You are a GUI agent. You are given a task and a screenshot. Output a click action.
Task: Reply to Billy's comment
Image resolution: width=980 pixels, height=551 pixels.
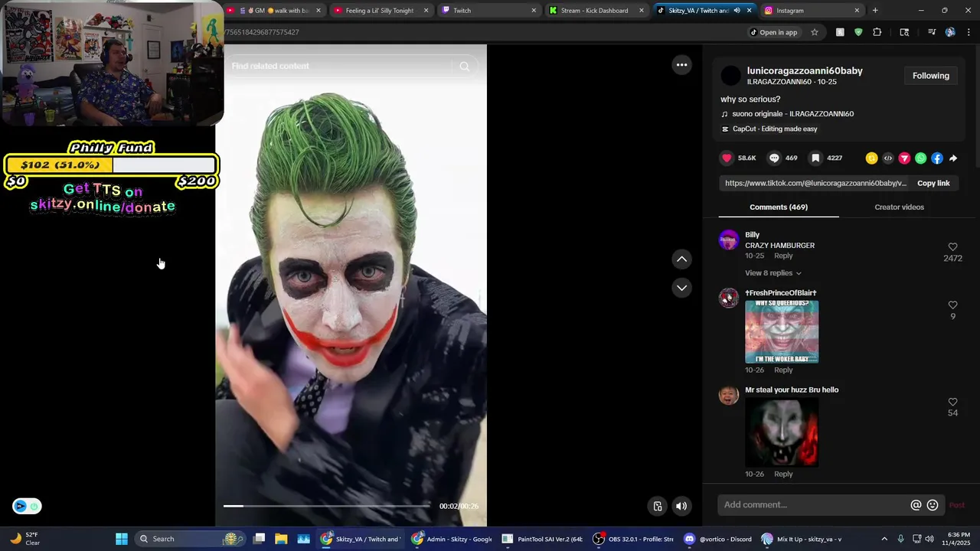tap(783, 256)
